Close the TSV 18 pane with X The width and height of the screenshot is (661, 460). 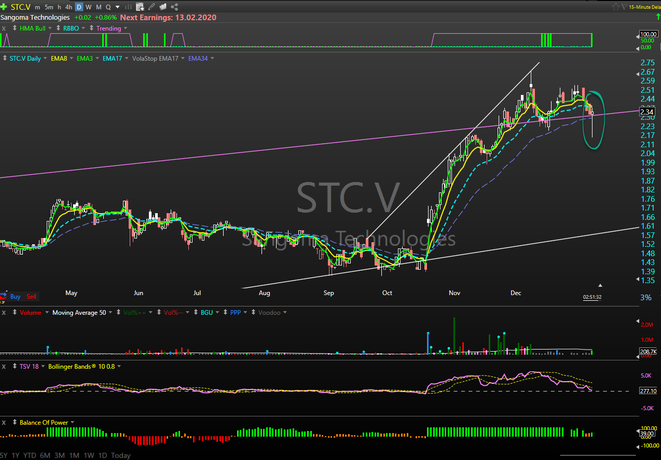pyautogui.click(x=3, y=366)
